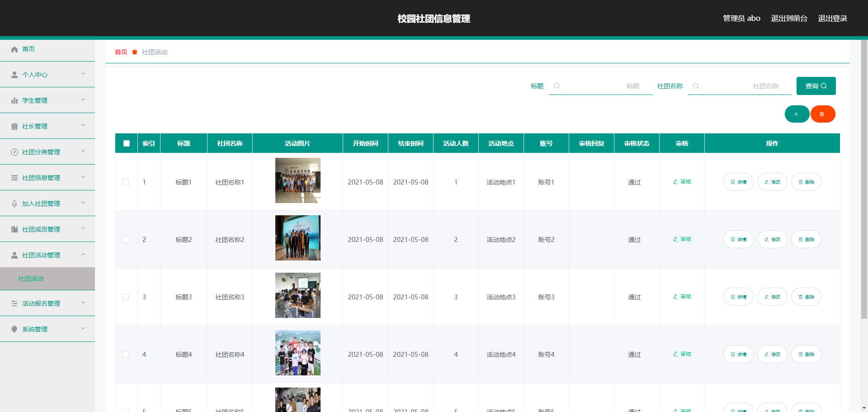Click the red breadcrumb separator icon
The height and width of the screenshot is (412, 868).
[x=135, y=52]
